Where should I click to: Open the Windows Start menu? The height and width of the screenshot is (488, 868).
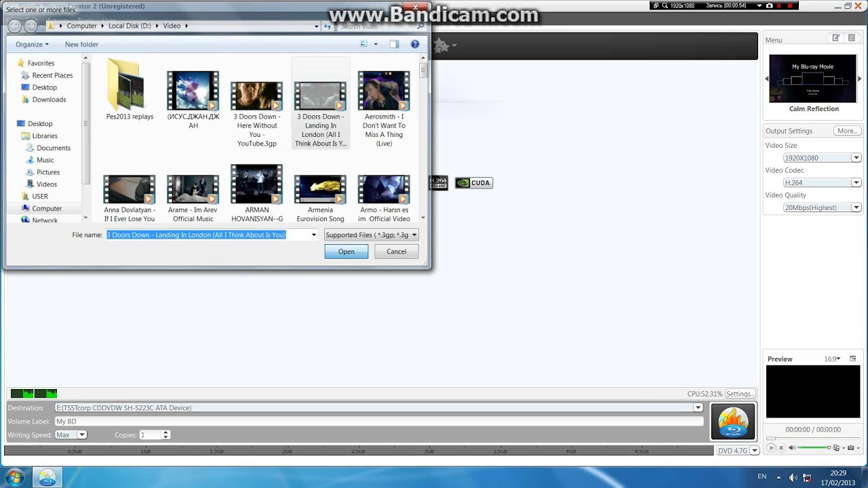click(x=15, y=477)
